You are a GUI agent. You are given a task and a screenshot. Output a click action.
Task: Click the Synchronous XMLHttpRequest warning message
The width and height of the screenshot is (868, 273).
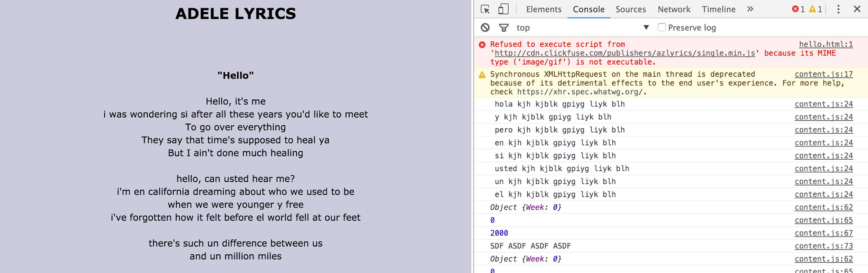668,83
